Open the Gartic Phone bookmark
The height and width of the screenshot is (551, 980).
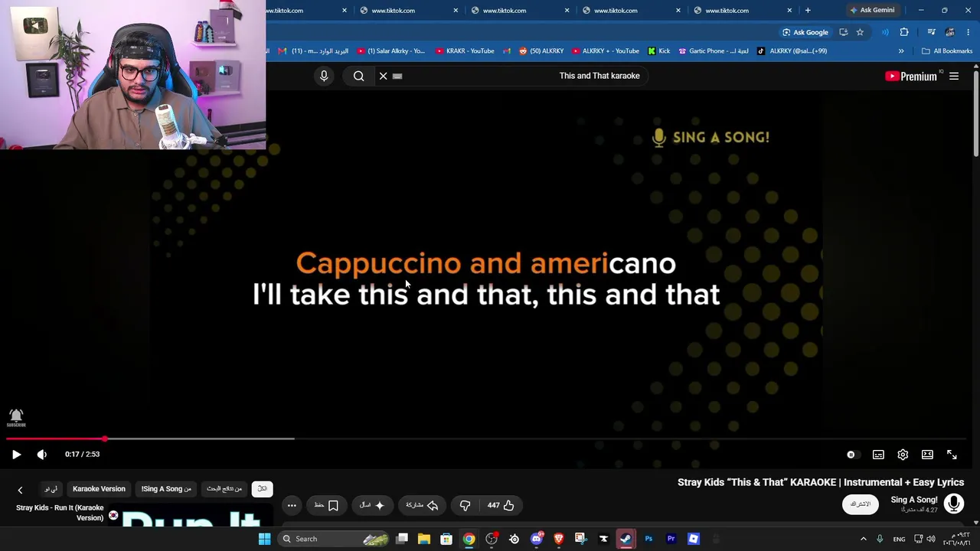(714, 51)
